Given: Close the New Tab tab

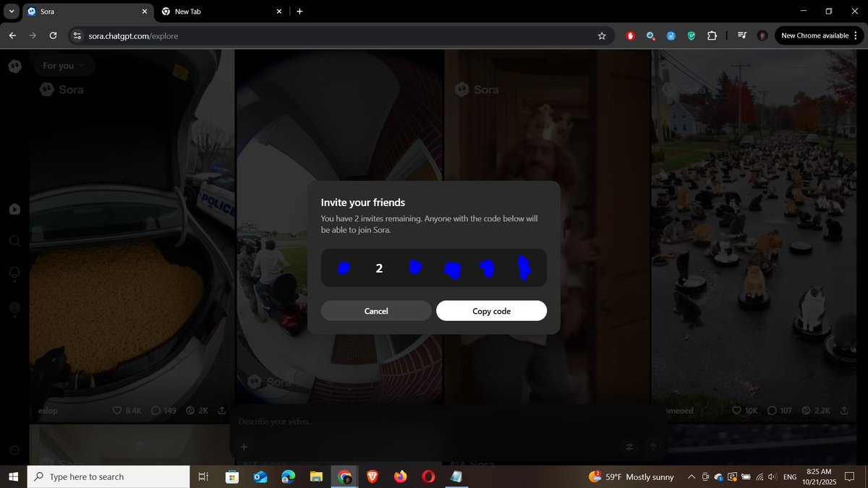Looking at the screenshot, I should [280, 12].
